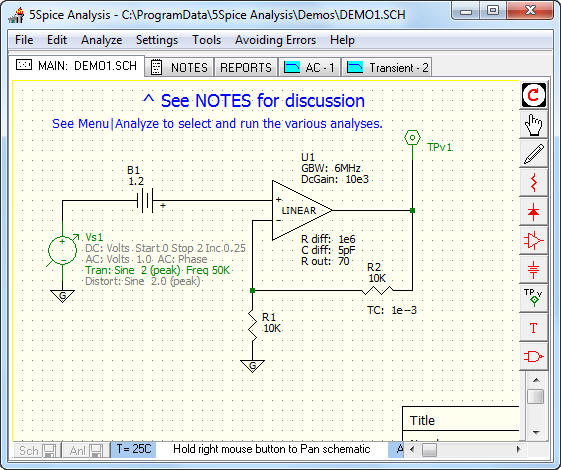
Task: Click the Anl save button
Action: [86, 450]
